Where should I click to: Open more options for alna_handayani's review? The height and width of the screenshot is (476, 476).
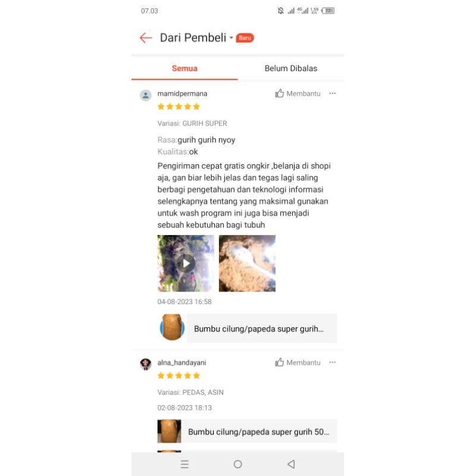click(x=333, y=362)
